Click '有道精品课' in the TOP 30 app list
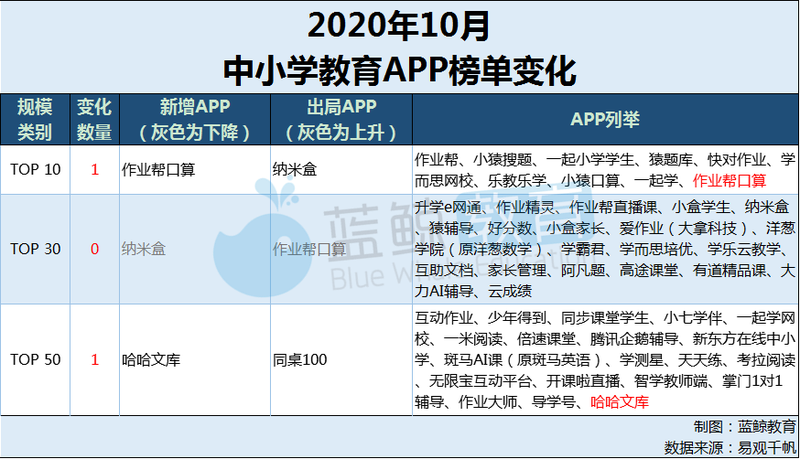 coord(730,270)
